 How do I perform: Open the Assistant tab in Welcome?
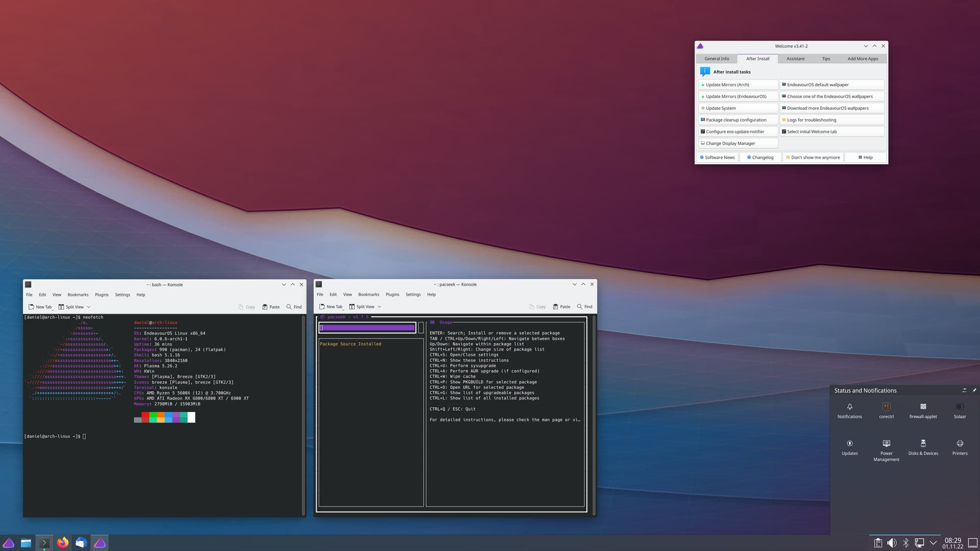click(x=795, y=59)
